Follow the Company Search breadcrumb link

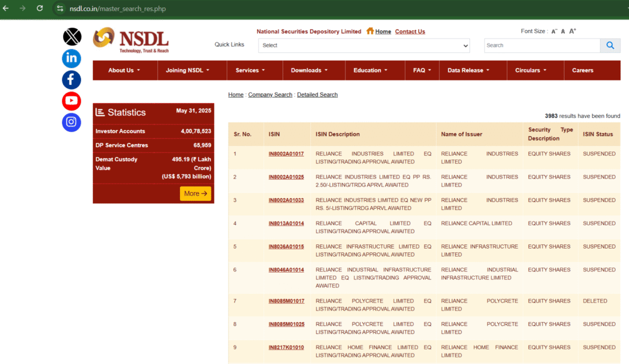270,95
